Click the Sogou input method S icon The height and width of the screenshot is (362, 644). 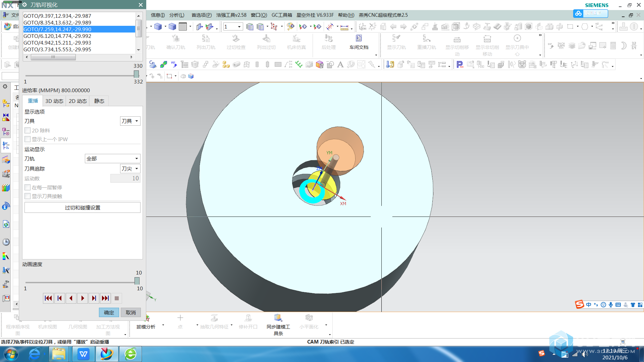pyautogui.click(x=579, y=304)
